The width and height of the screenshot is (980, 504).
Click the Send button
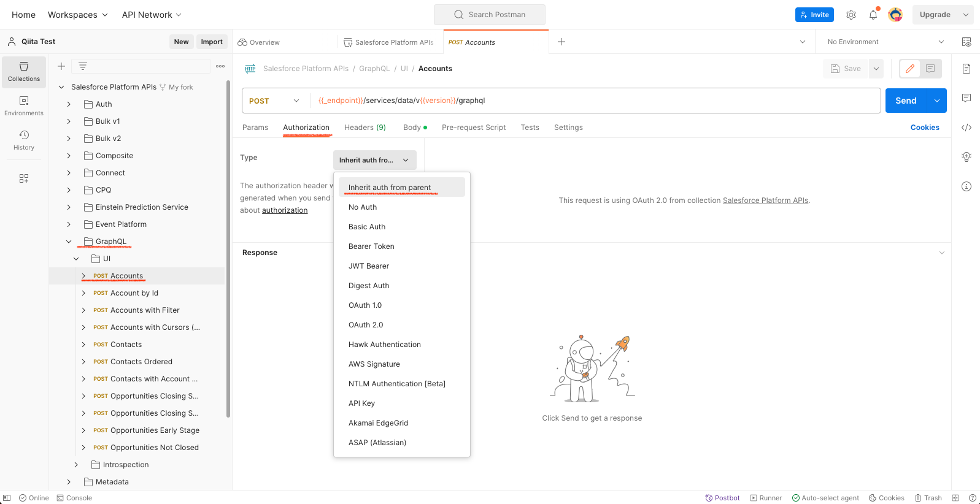click(906, 101)
